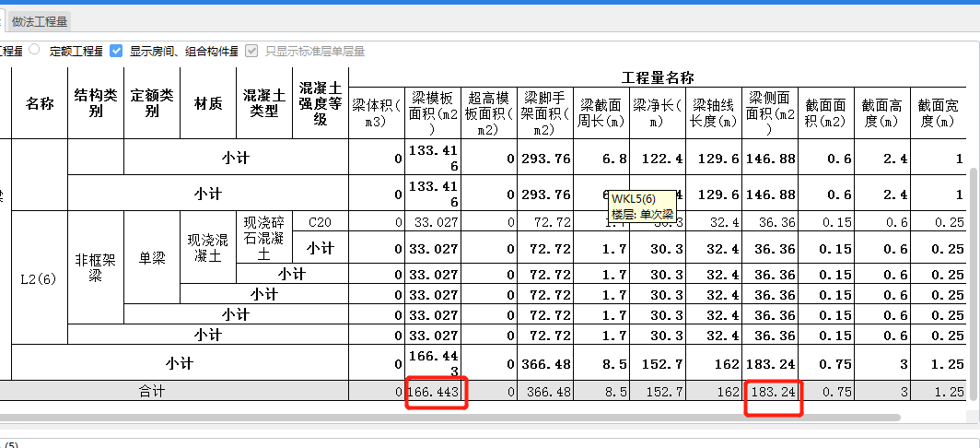Click the 混凝土类型 column header
980x448 pixels.
pos(264,103)
